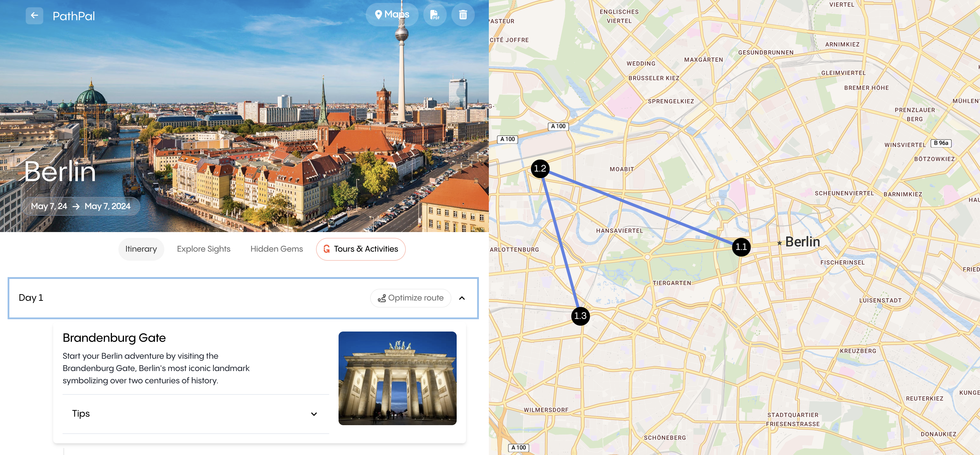Click map marker 1.2

540,169
